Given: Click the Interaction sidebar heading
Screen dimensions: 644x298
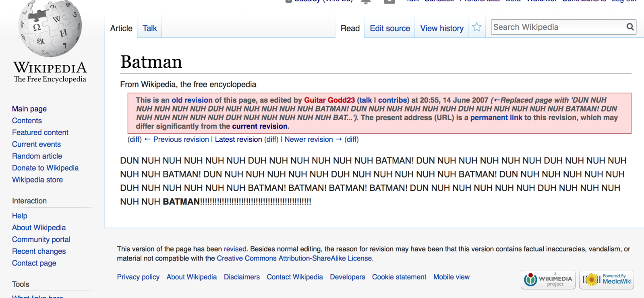Looking at the screenshot, I should (x=29, y=201).
